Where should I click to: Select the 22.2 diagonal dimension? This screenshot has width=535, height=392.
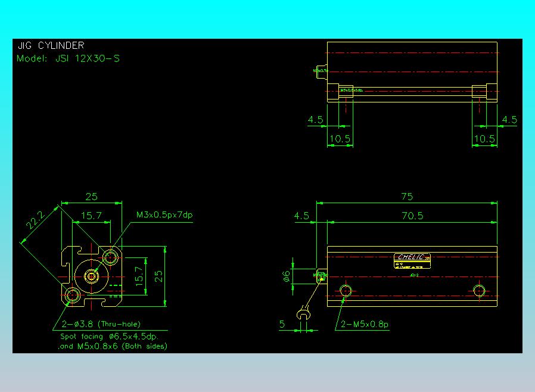(35, 220)
